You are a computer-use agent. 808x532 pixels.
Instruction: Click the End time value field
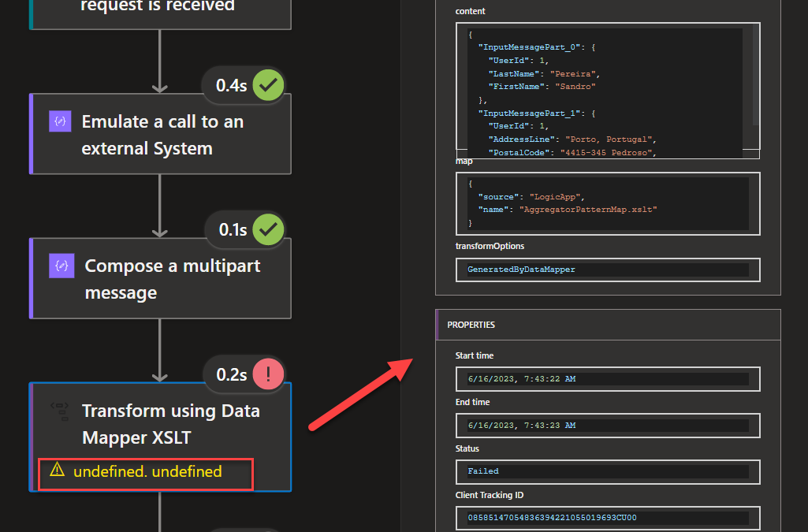[608, 426]
